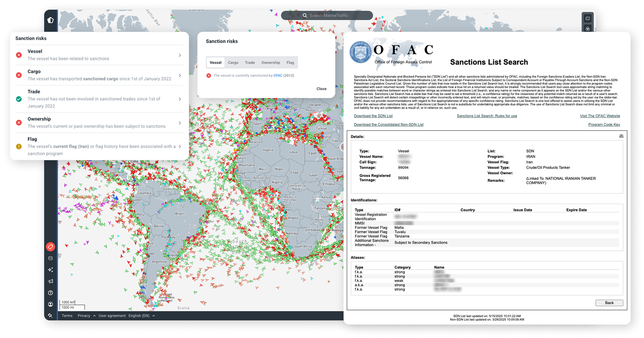
Task: Click the MarineTraffic logo in the sidebar
Action: (51, 20)
